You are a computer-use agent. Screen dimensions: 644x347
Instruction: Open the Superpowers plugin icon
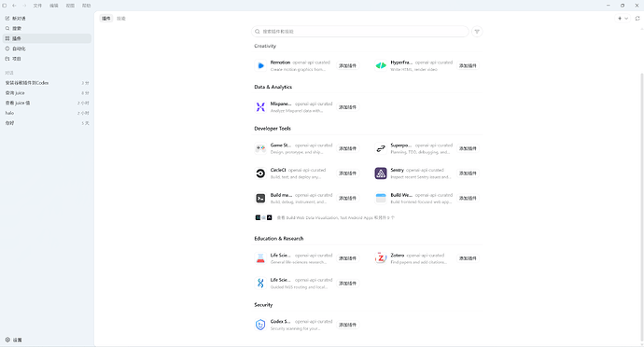click(381, 148)
